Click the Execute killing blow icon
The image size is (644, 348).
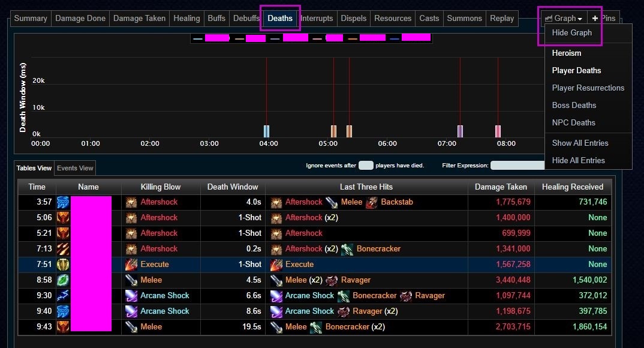pyautogui.click(x=131, y=265)
